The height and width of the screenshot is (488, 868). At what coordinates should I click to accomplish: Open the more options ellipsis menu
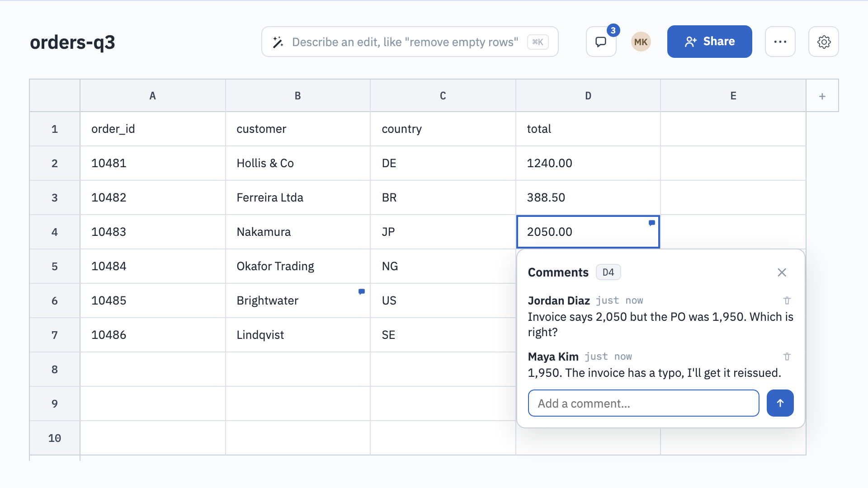[780, 42]
